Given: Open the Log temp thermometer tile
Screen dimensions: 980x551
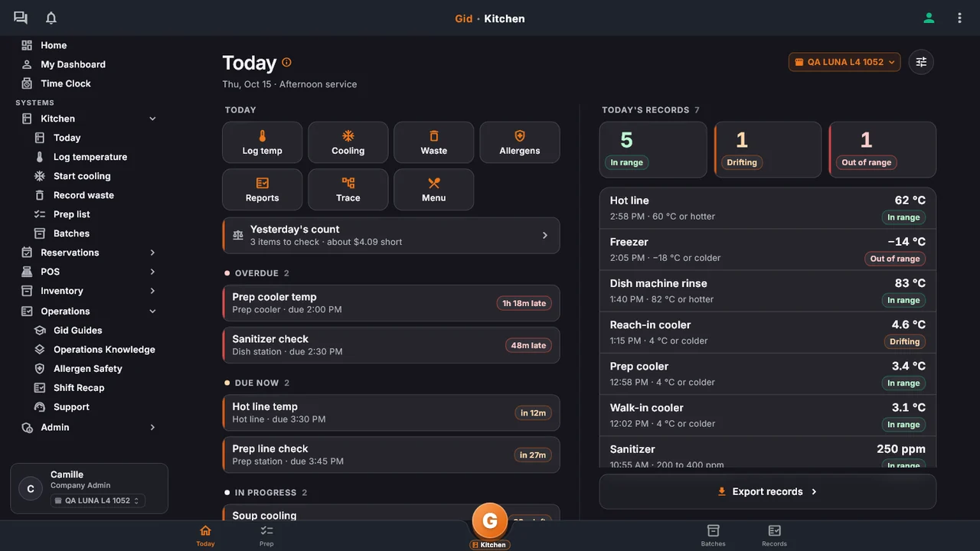Looking at the screenshot, I should click(x=262, y=142).
